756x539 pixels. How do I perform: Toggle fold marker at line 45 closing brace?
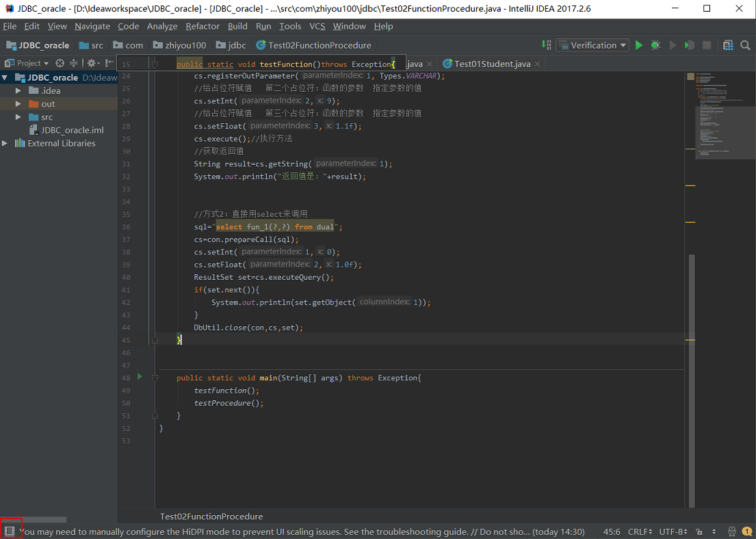click(x=155, y=340)
